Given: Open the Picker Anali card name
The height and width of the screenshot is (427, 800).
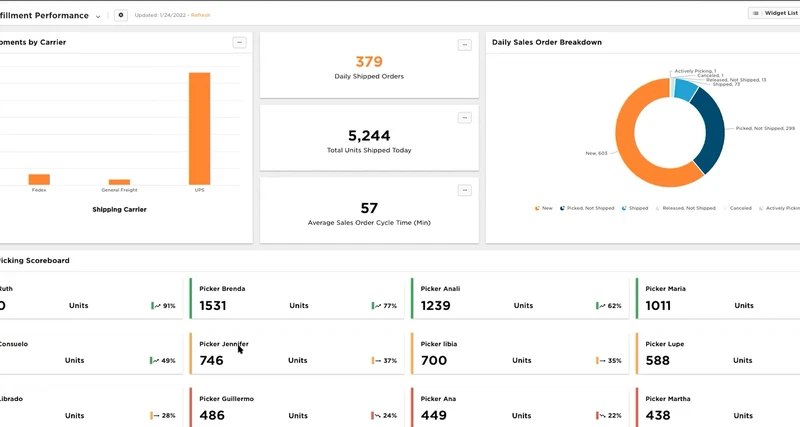Looking at the screenshot, I should point(440,289).
